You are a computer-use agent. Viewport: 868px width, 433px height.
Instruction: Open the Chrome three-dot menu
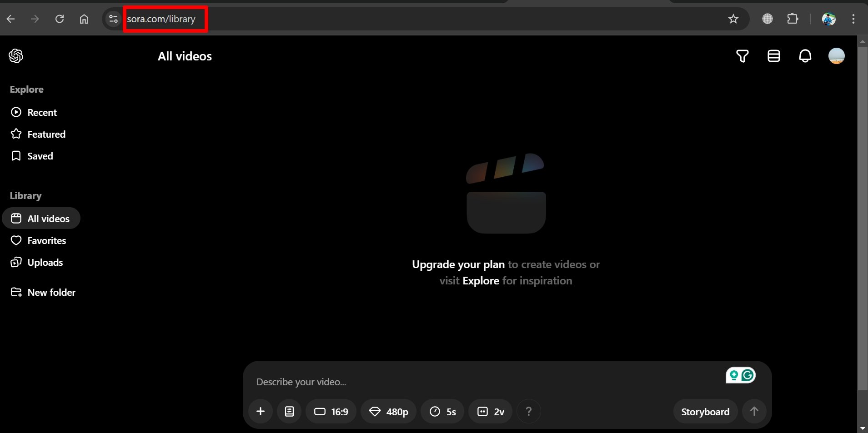853,19
